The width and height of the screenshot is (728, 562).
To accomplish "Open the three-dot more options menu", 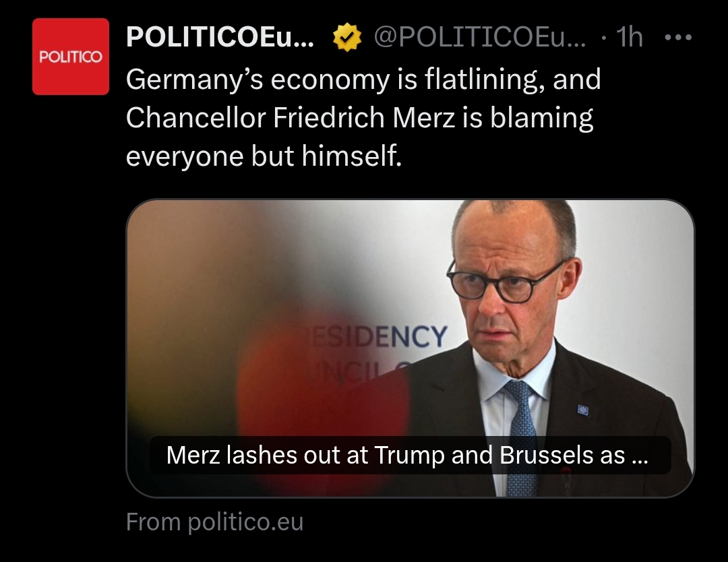I will 678,37.
